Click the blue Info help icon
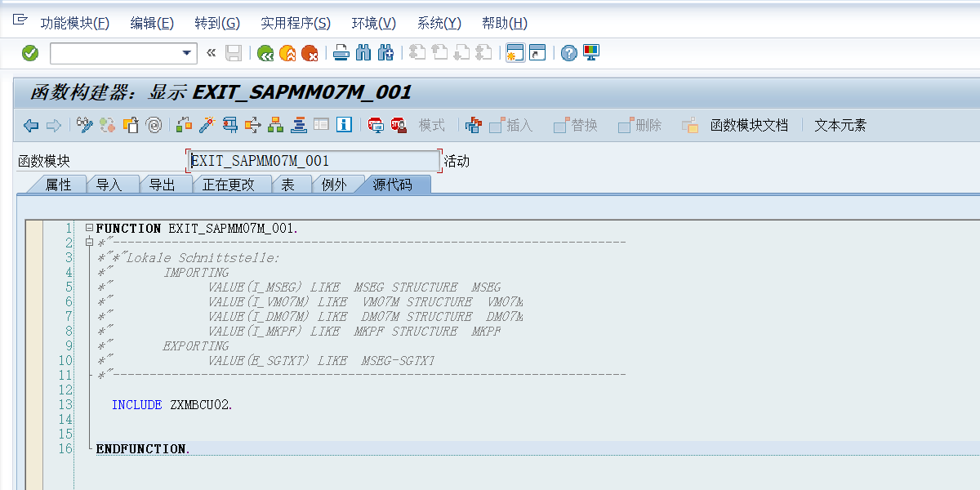 (x=345, y=125)
